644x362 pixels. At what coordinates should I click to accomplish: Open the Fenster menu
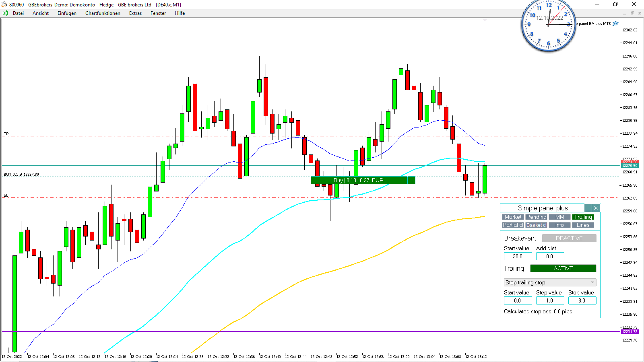158,13
